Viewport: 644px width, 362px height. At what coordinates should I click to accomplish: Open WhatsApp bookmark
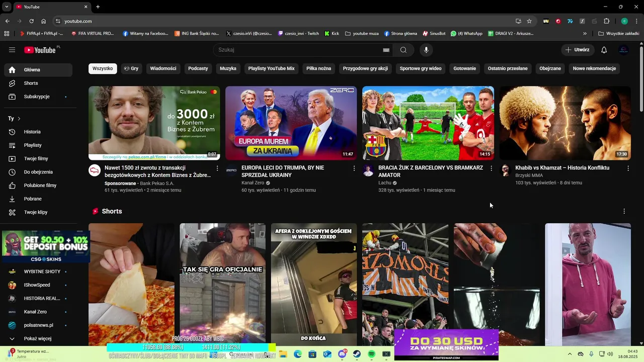tap(466, 34)
